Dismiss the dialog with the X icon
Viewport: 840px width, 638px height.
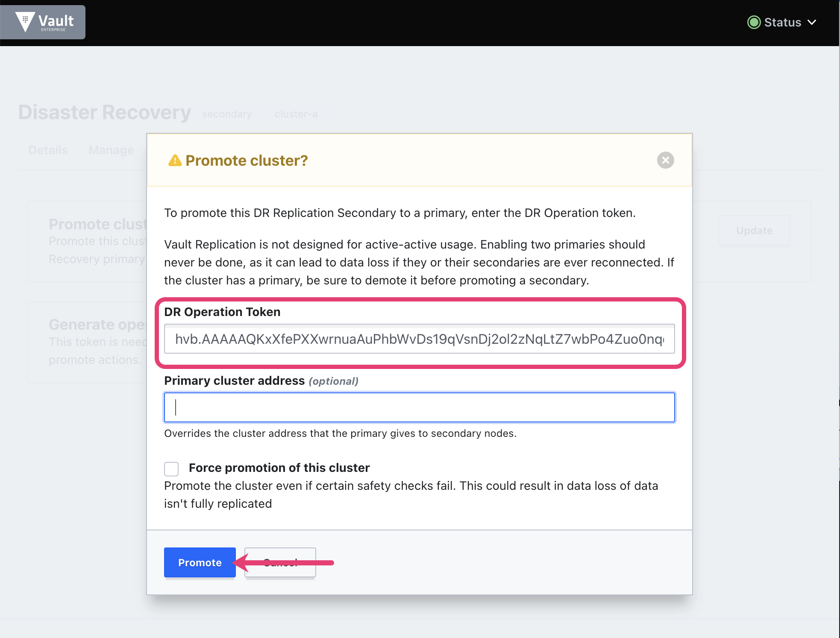pyautogui.click(x=665, y=160)
